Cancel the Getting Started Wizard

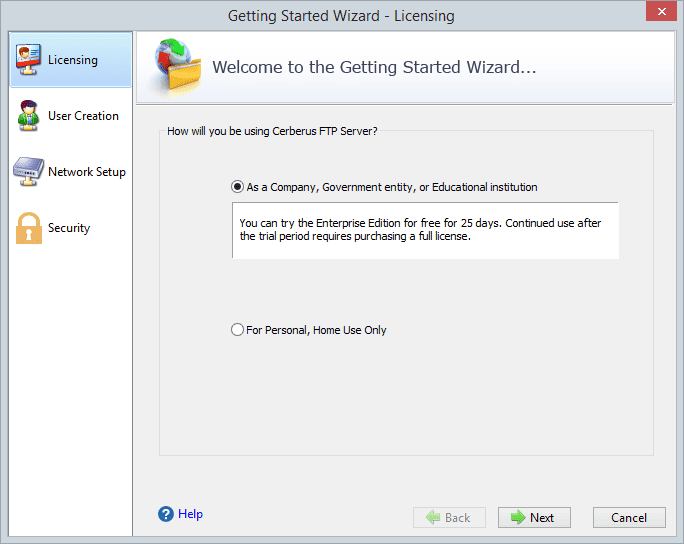[629, 517]
